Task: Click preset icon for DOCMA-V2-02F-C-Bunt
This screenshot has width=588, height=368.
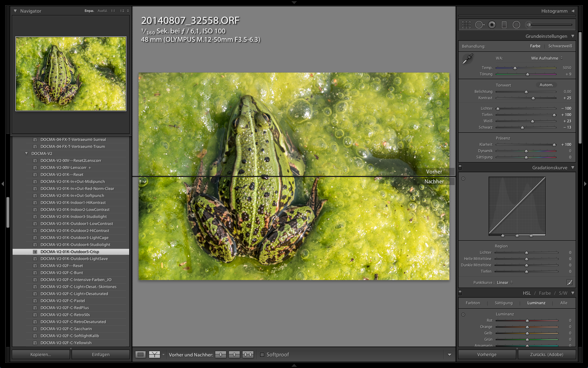Action: (x=35, y=273)
